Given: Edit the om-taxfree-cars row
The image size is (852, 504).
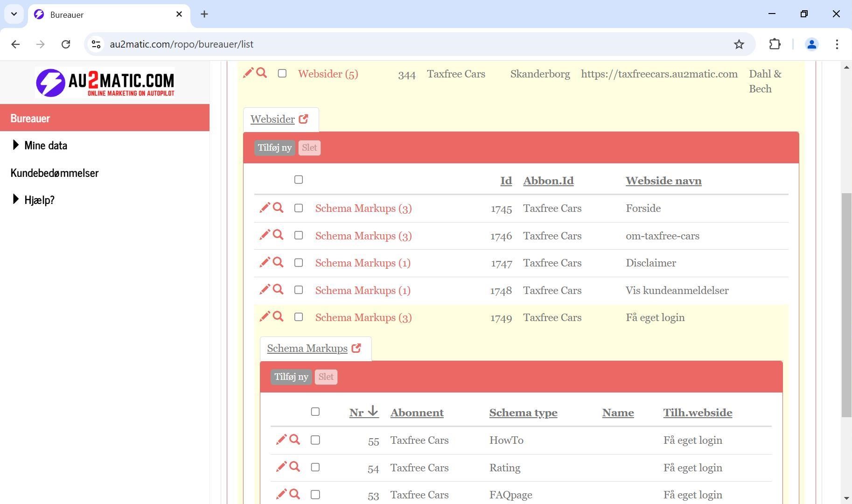Looking at the screenshot, I should point(265,235).
